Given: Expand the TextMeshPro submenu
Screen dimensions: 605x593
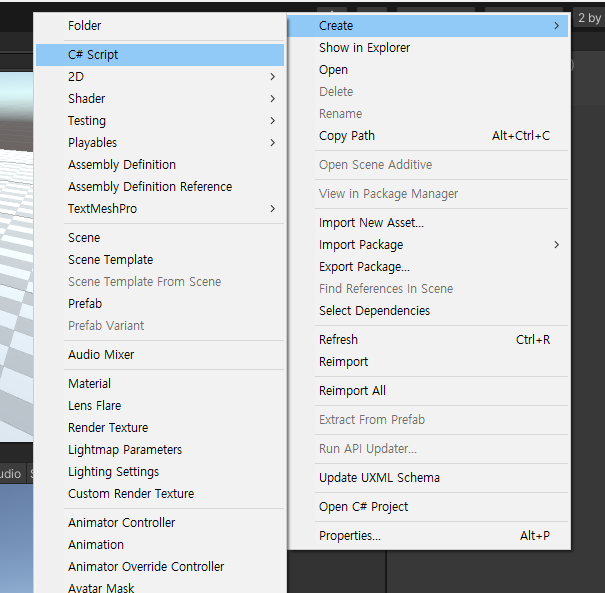Looking at the screenshot, I should (x=160, y=209).
